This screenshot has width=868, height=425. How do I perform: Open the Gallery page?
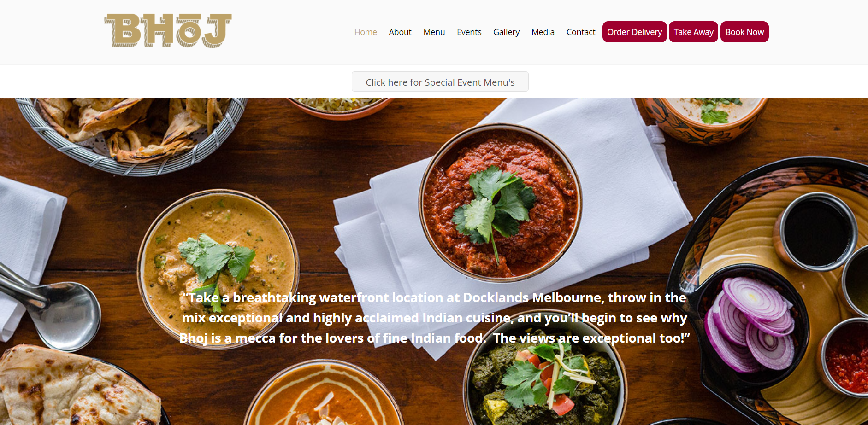[x=507, y=32]
